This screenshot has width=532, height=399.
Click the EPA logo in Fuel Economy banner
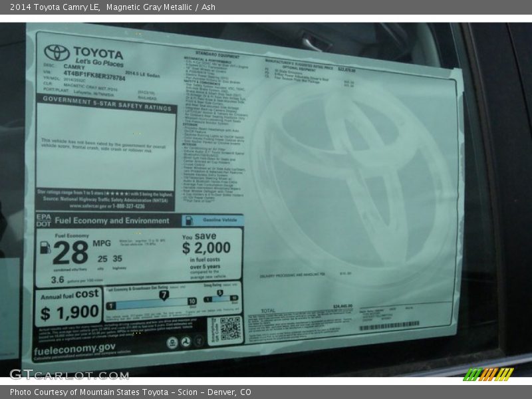pyautogui.click(x=43, y=217)
